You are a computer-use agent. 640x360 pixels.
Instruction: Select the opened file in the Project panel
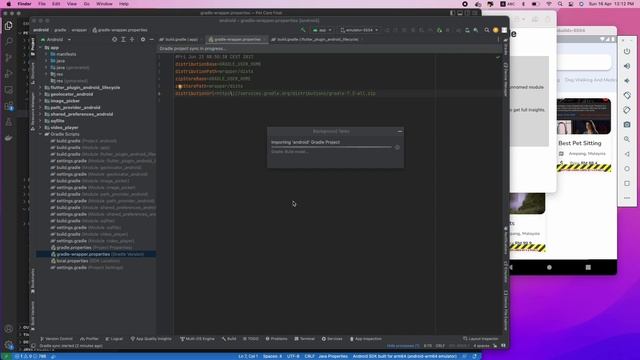(114, 40)
